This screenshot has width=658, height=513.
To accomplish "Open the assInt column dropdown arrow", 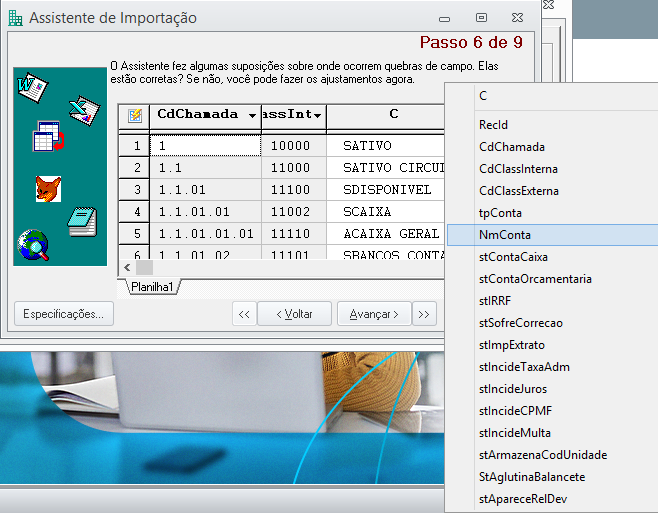I will pyautogui.click(x=317, y=115).
